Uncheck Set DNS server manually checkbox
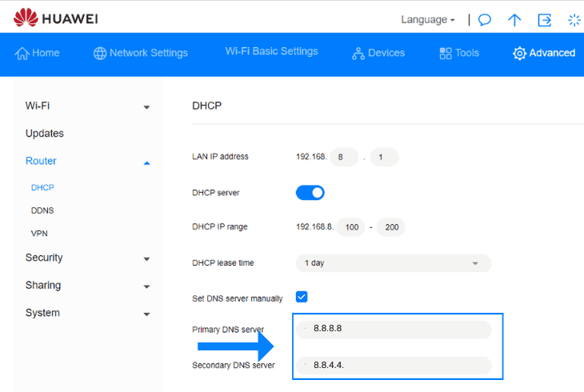 pos(302,297)
